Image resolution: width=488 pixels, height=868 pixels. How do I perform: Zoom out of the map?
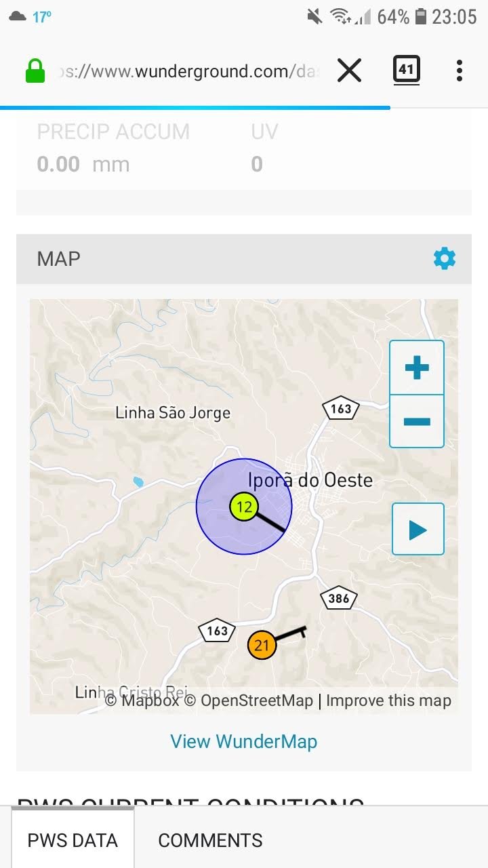pos(417,421)
